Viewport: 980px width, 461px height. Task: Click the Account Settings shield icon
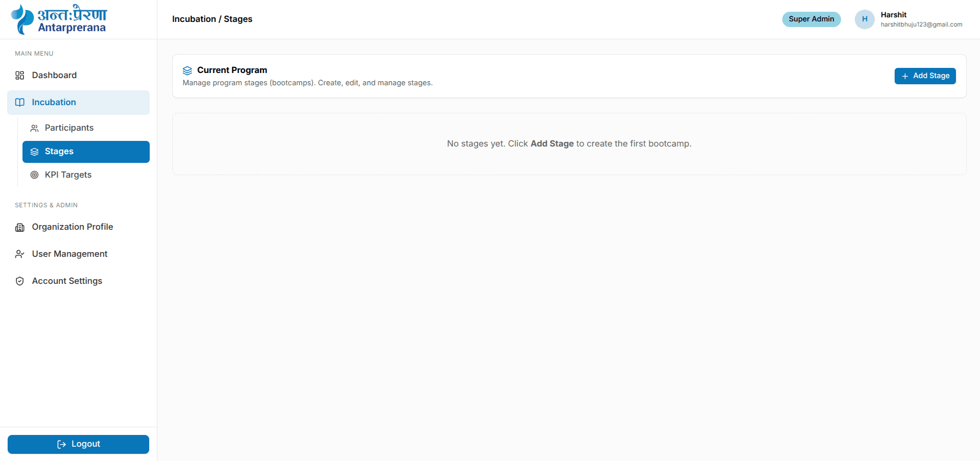20,281
